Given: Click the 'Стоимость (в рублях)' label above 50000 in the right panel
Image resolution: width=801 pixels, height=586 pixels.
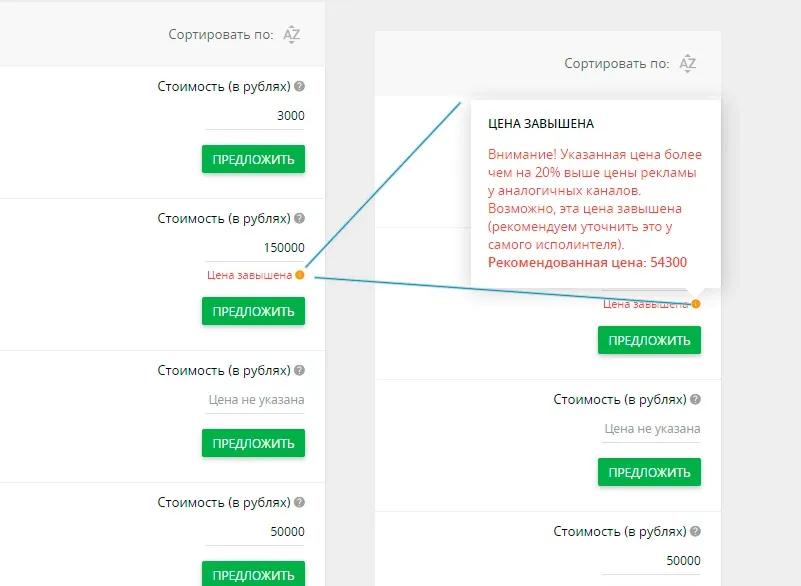Looking at the screenshot, I should point(620,532).
